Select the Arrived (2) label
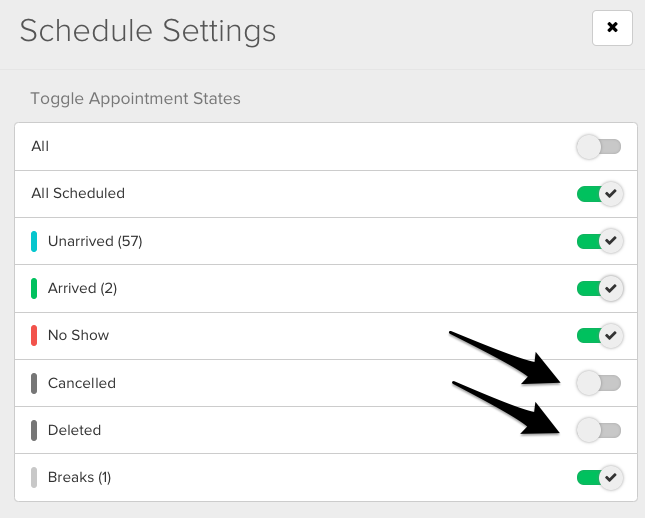Screen dimensions: 645x518 (82, 288)
